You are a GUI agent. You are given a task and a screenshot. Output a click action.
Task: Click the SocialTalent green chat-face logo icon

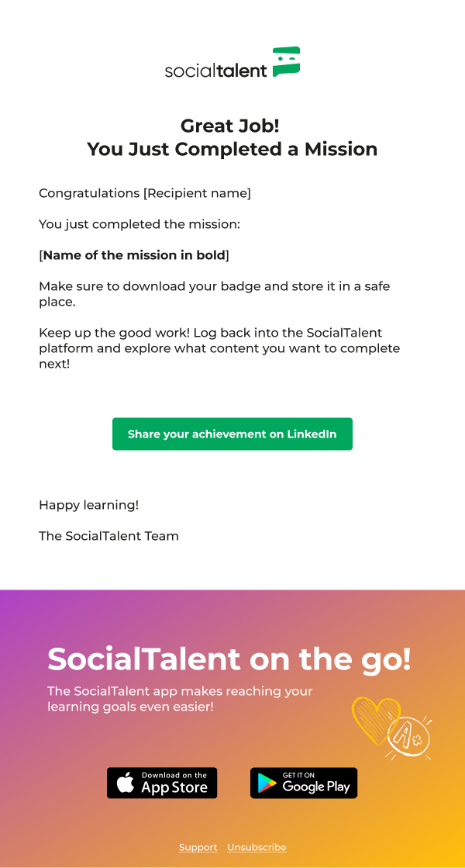point(287,61)
